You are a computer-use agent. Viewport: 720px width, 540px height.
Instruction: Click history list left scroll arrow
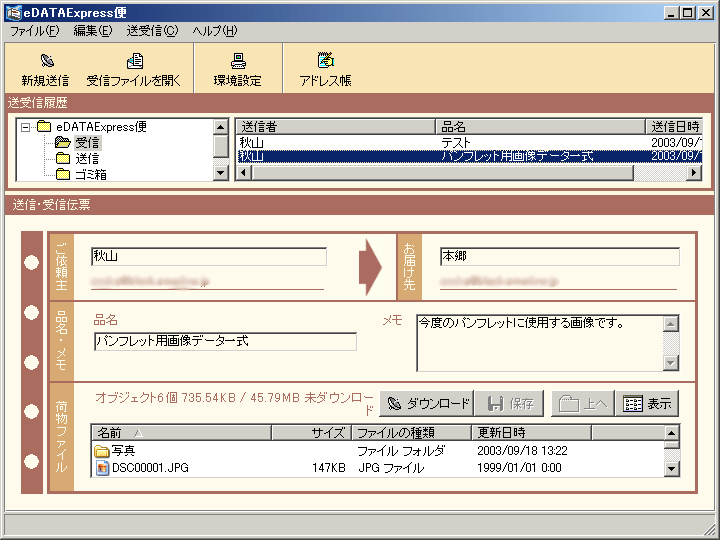tap(243, 173)
